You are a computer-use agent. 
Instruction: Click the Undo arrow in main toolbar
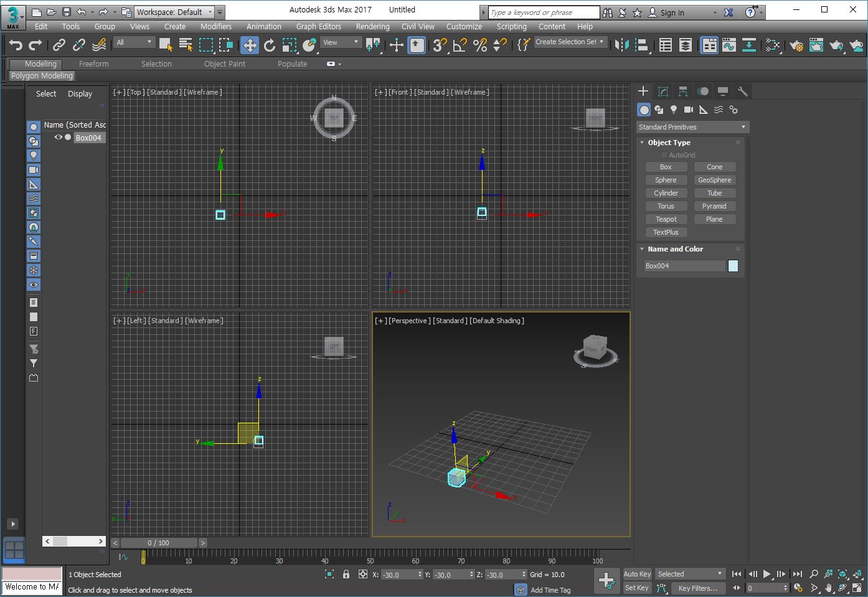(16, 45)
